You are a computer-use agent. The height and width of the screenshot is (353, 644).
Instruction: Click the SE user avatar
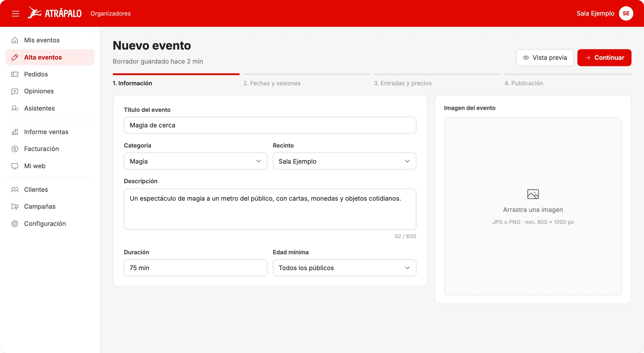pos(626,13)
